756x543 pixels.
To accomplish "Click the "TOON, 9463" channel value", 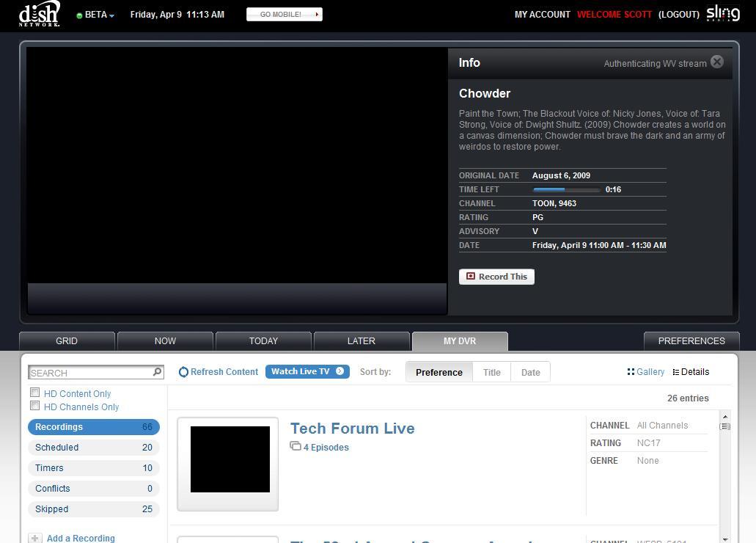I will 554,204.
